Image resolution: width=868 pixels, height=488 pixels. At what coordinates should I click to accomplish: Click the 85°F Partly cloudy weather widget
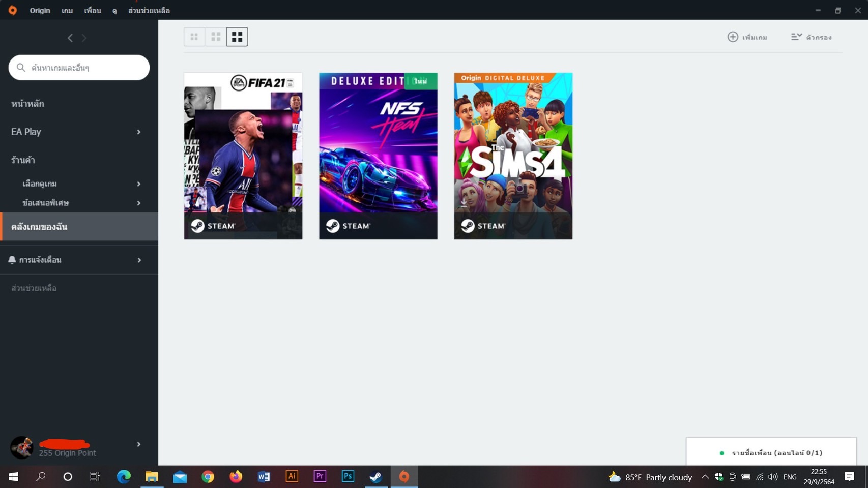tap(650, 477)
